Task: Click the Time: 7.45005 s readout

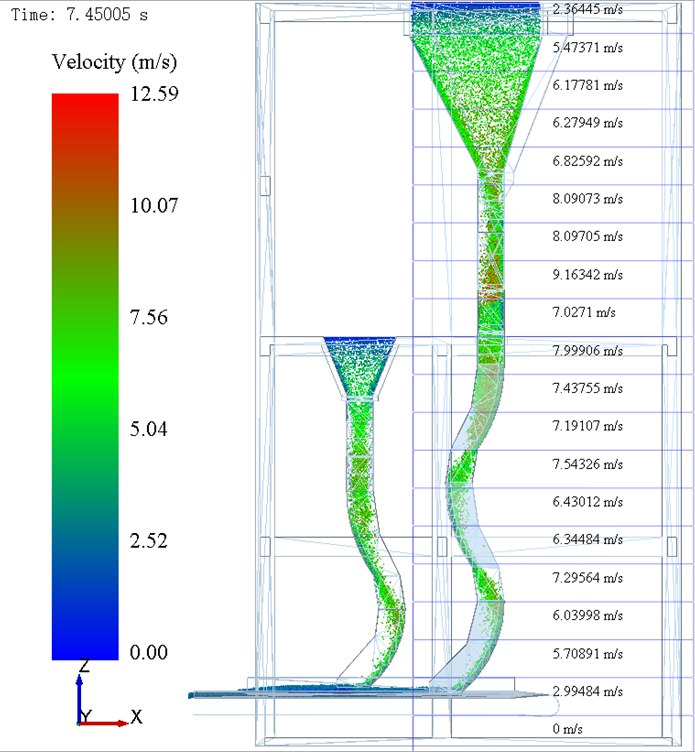Action: tap(80, 15)
